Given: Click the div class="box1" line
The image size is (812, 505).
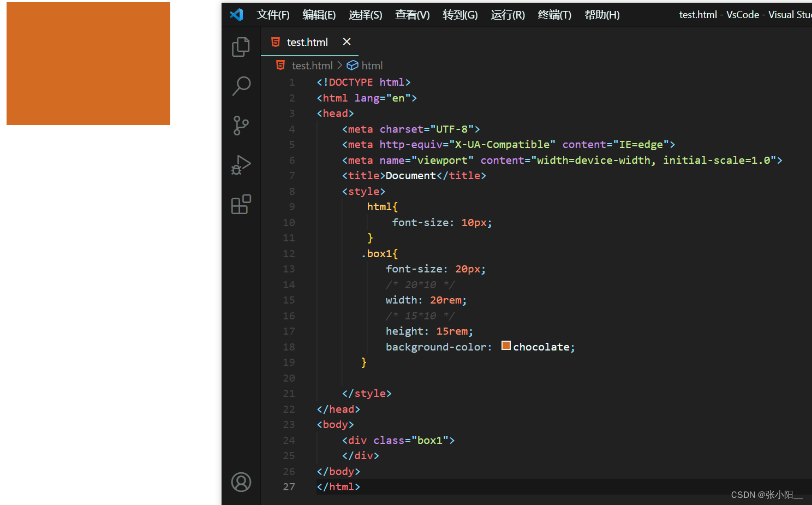Looking at the screenshot, I should [398, 440].
